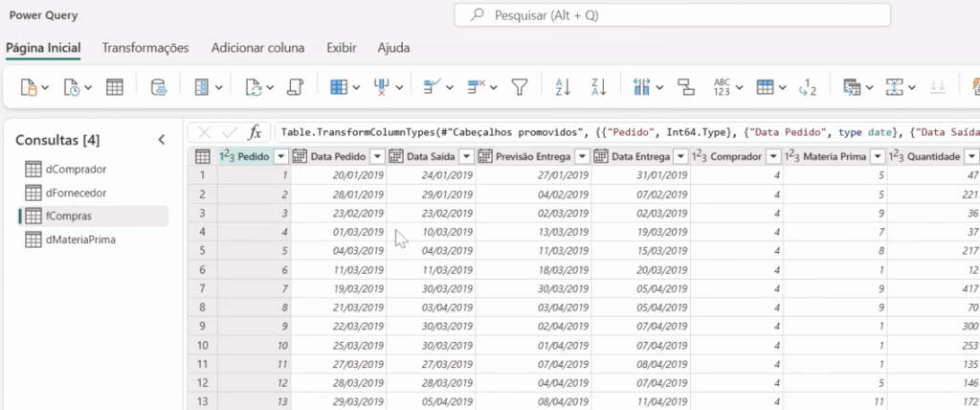Click the Keep rows icon
980x410 pixels.
point(432,87)
